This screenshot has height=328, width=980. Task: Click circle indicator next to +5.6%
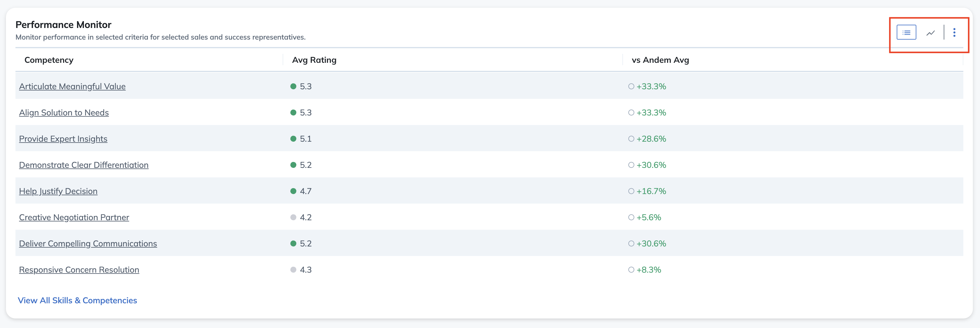coord(631,217)
